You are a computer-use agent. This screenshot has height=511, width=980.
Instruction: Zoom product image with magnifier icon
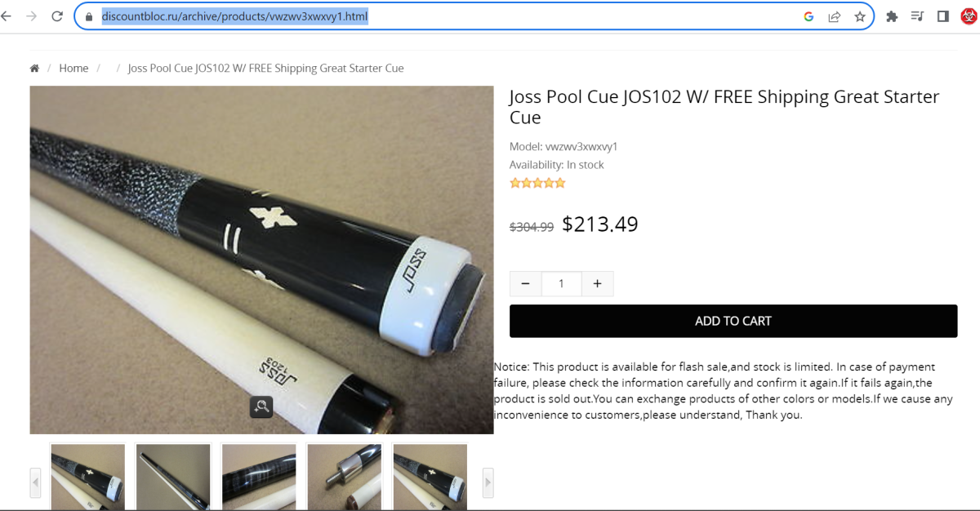(261, 407)
